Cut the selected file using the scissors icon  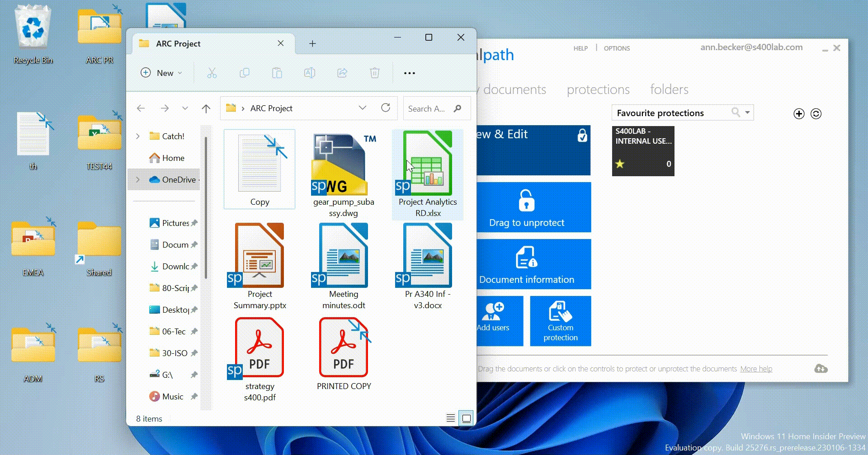pyautogui.click(x=212, y=73)
